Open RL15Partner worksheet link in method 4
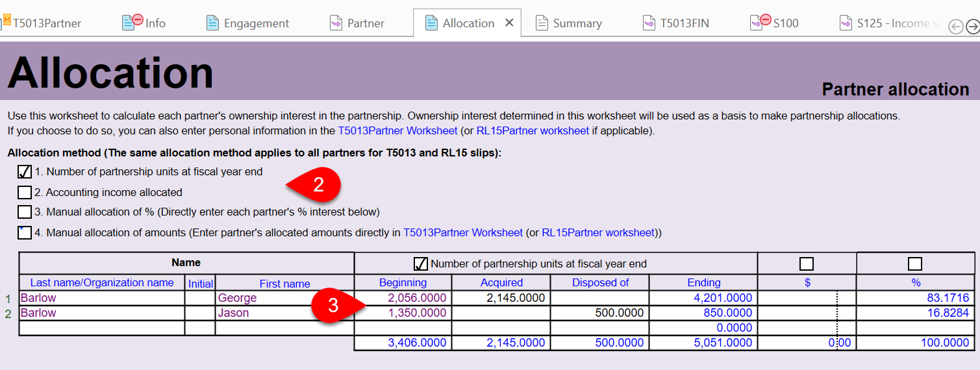 tap(598, 232)
